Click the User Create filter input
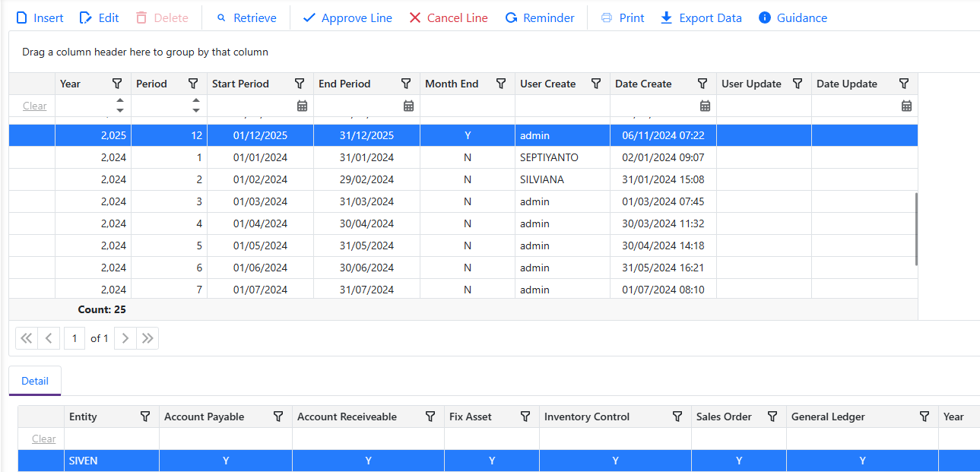The width and height of the screenshot is (980, 472). [x=563, y=106]
